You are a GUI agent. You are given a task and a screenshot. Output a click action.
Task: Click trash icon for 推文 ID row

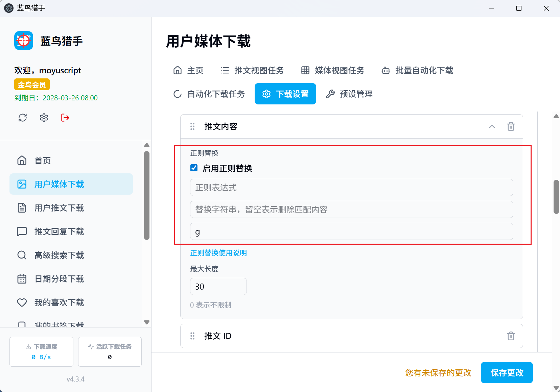(511, 336)
